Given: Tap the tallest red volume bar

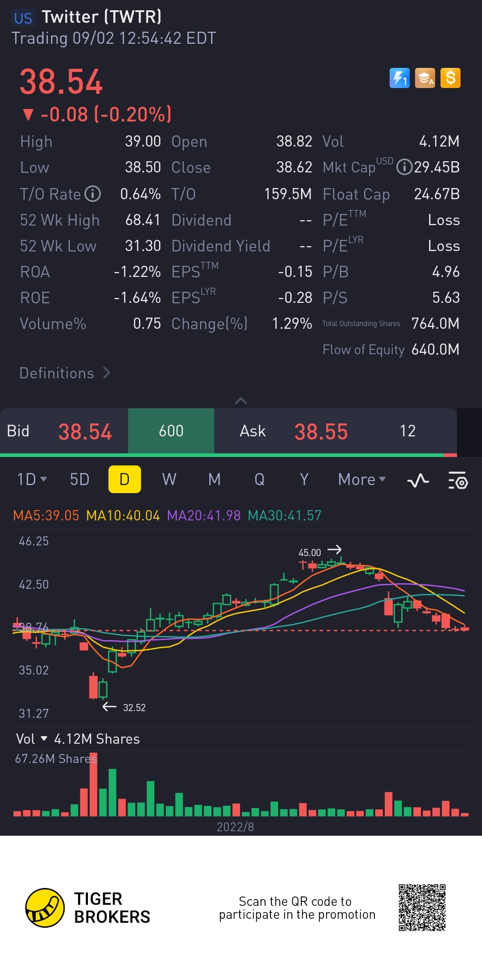Looking at the screenshot, I should (93, 785).
